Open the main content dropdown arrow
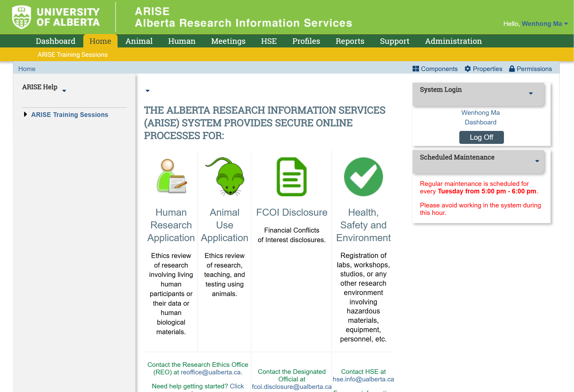 pyautogui.click(x=147, y=91)
